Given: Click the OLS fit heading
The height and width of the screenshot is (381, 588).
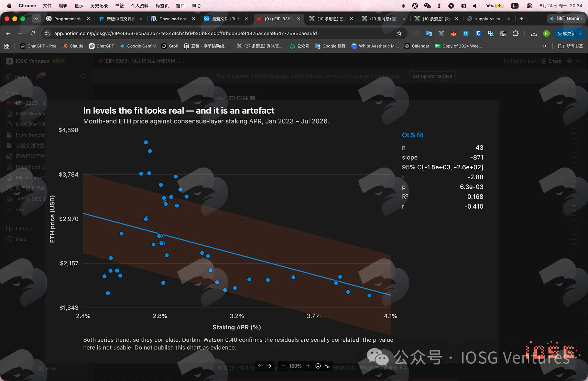Looking at the screenshot, I should pyautogui.click(x=413, y=135).
